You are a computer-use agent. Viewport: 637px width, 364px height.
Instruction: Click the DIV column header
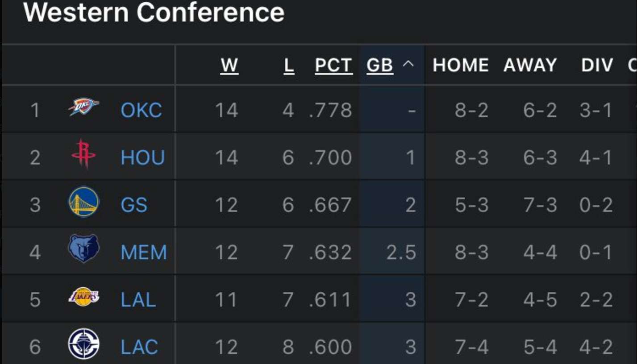pos(597,66)
